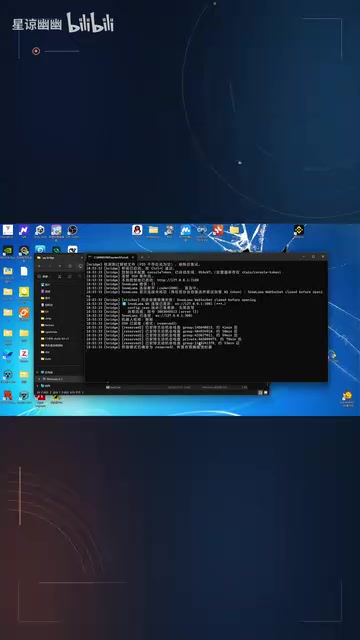Select the Explorer folder tab title

coord(48,258)
